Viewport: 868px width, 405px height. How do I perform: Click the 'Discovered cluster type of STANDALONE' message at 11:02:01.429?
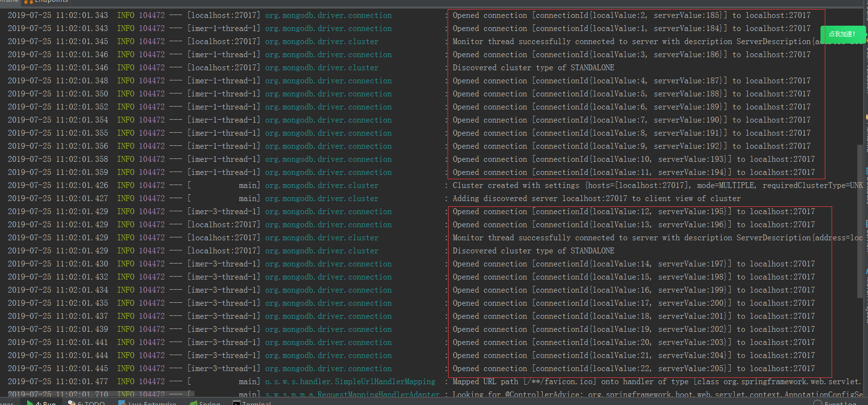(533, 251)
